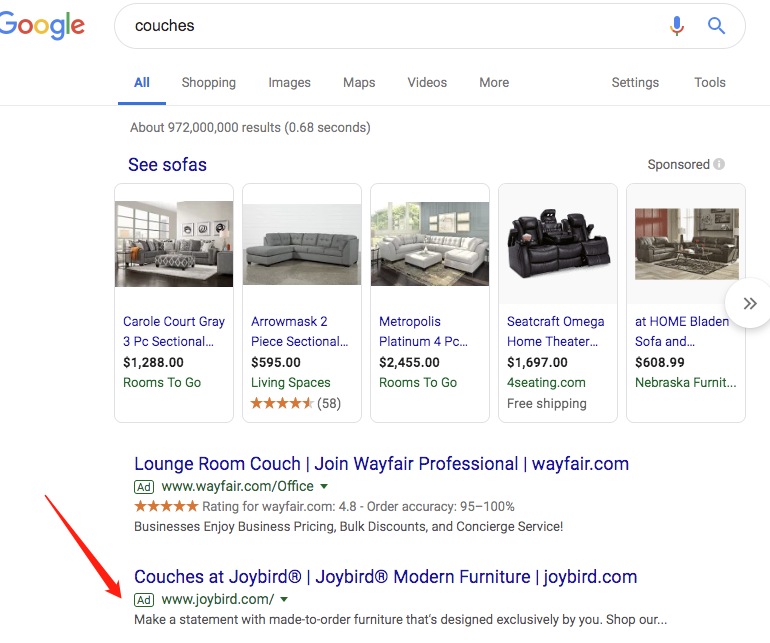Screen dimensions: 770x643
Task: Open the Lounge Room Couch Wayfair link
Action: (382, 464)
